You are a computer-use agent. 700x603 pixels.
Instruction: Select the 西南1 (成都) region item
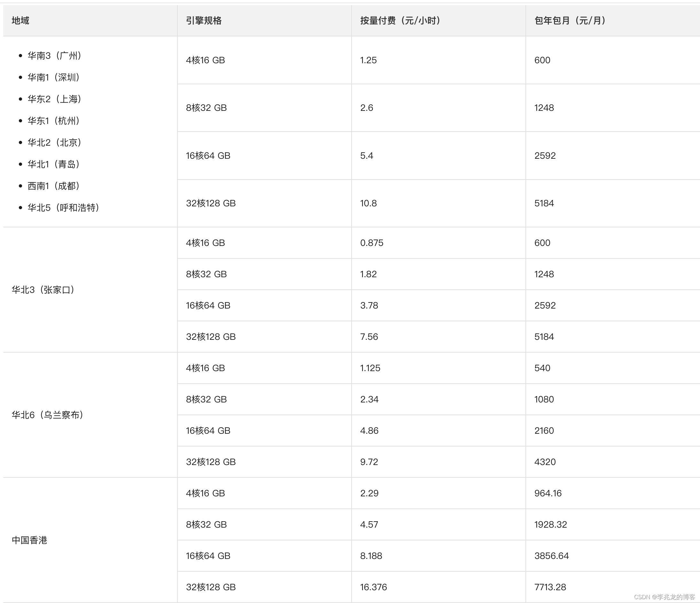pos(53,186)
